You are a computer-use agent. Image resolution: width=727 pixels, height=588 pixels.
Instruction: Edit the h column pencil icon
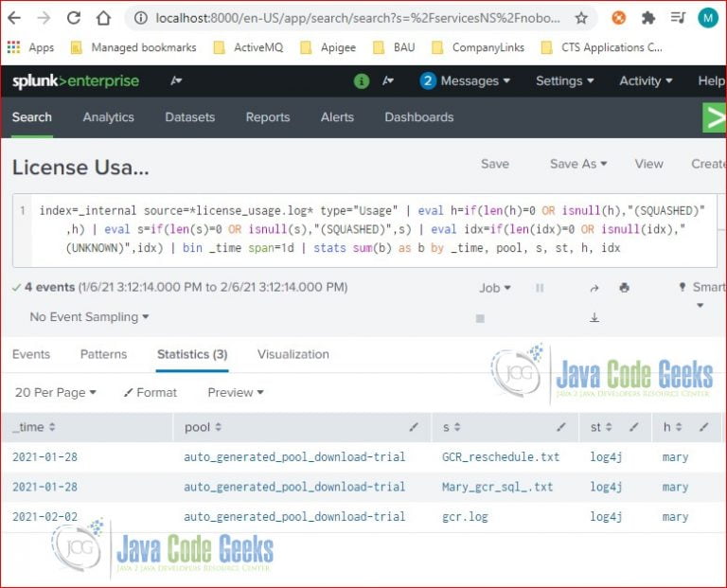(704, 427)
